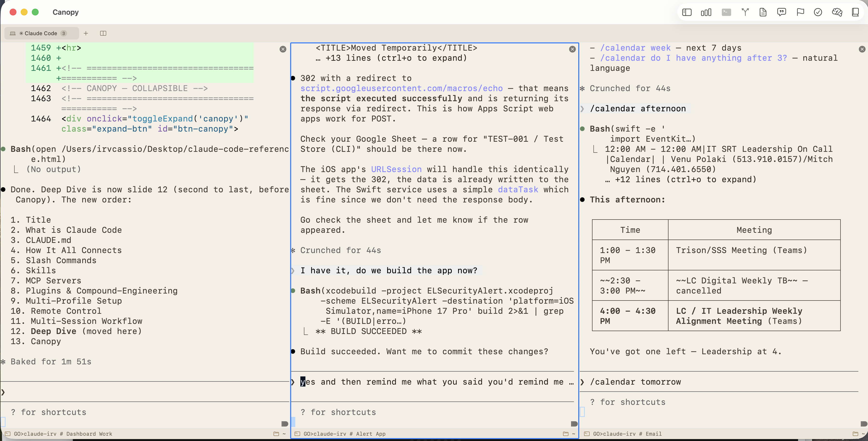The height and width of the screenshot is (441, 868).
Task: Click the Alert App pane end marker
Action: point(574,423)
